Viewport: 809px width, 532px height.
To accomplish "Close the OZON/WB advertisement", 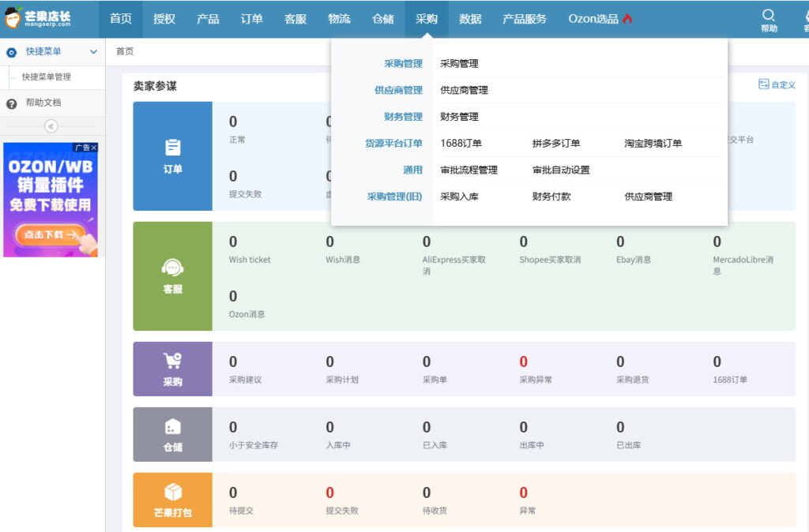I will click(94, 148).
